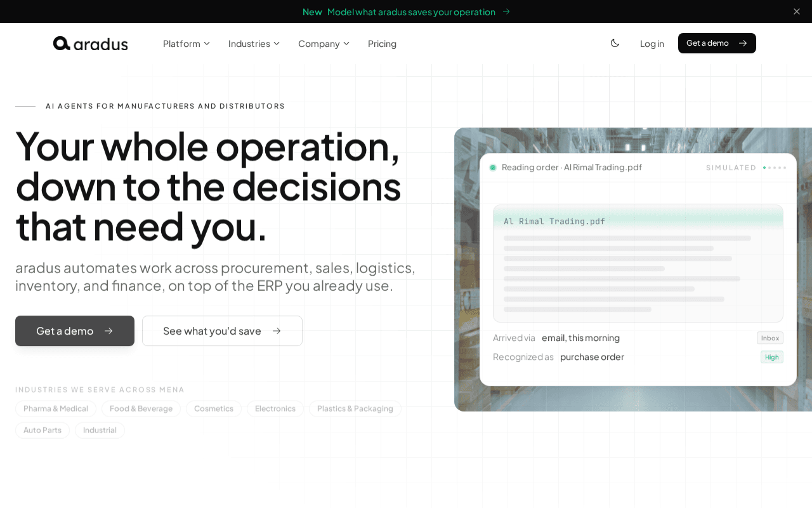Click the Inbox tag

[770, 338]
